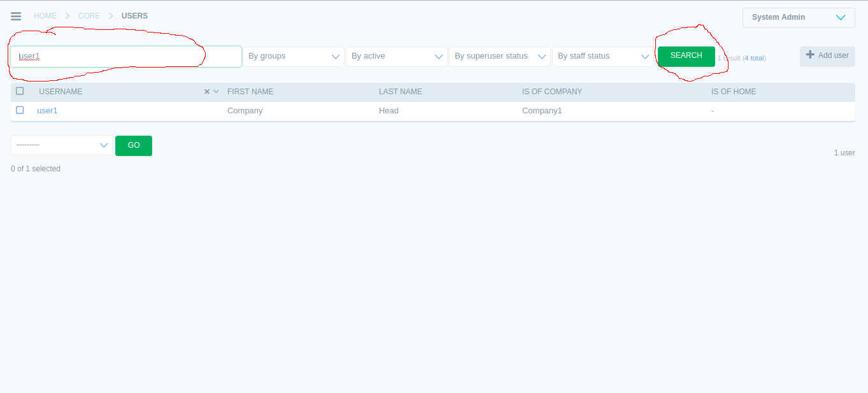Remove USERNAME sorting via the X icon
Screen dimensions: 868x393
(x=206, y=91)
